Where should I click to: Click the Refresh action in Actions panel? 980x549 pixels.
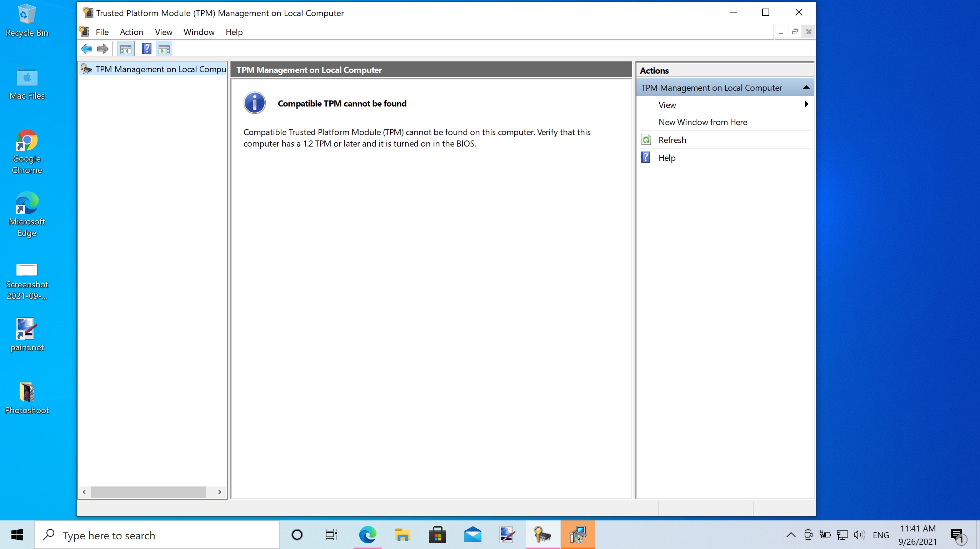(x=672, y=139)
